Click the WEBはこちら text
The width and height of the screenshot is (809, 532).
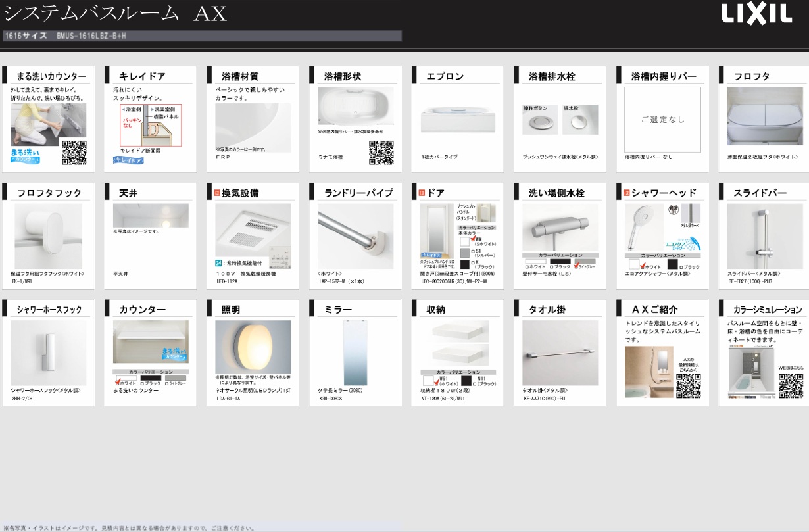coord(791,368)
